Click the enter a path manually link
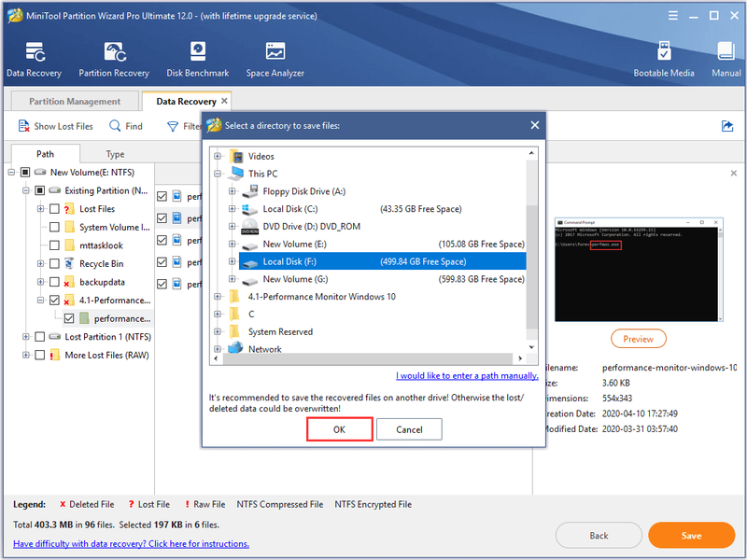 point(467,376)
